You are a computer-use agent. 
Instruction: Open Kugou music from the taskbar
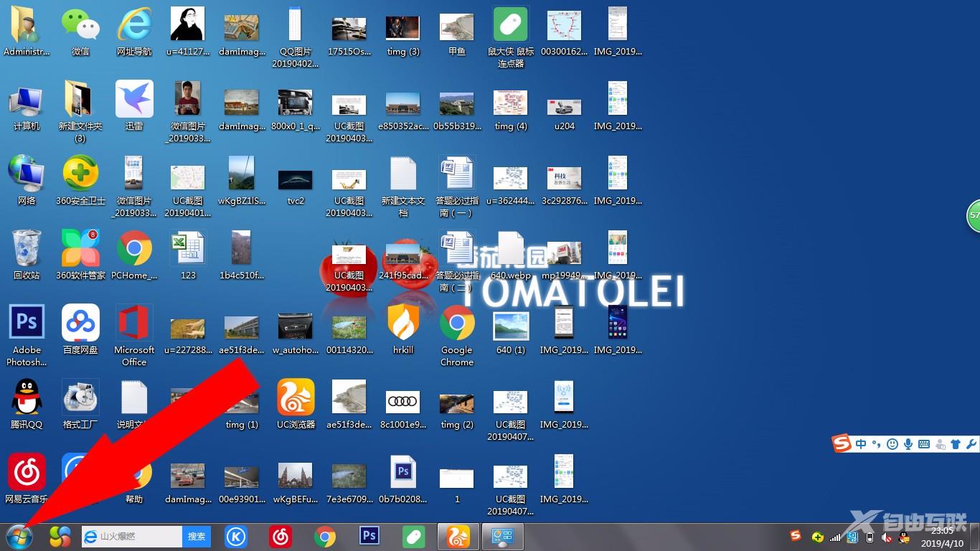[x=236, y=537]
